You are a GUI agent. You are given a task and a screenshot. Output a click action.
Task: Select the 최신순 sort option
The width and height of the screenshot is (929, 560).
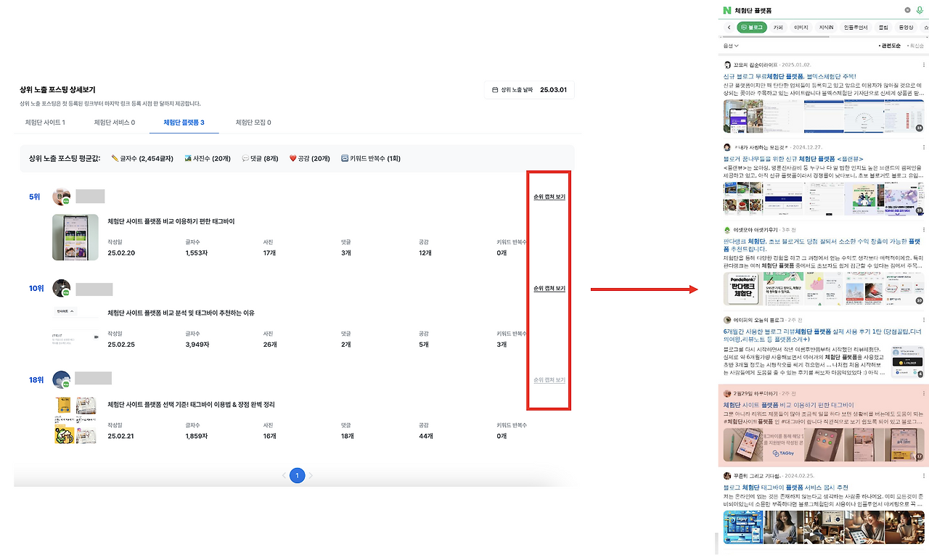click(x=916, y=46)
